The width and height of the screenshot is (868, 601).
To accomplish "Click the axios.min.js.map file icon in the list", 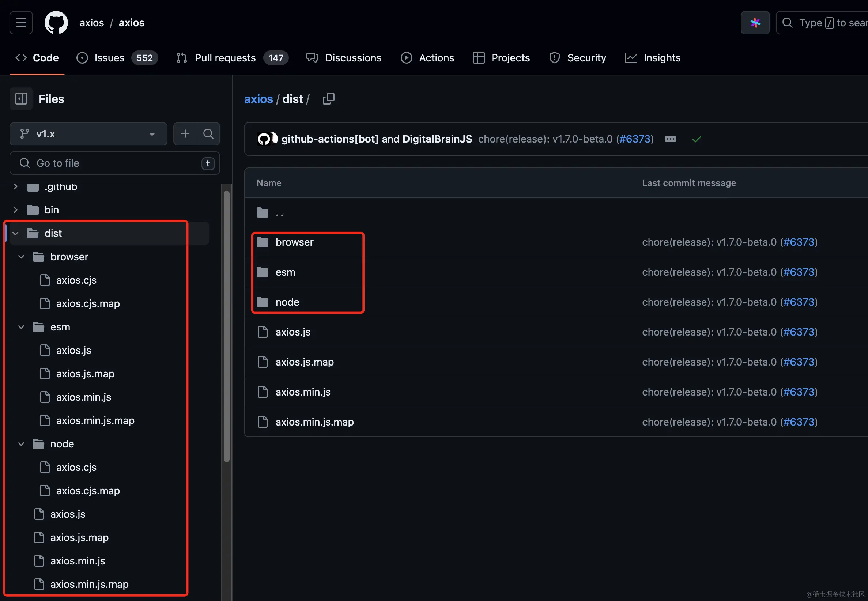I will click(263, 422).
